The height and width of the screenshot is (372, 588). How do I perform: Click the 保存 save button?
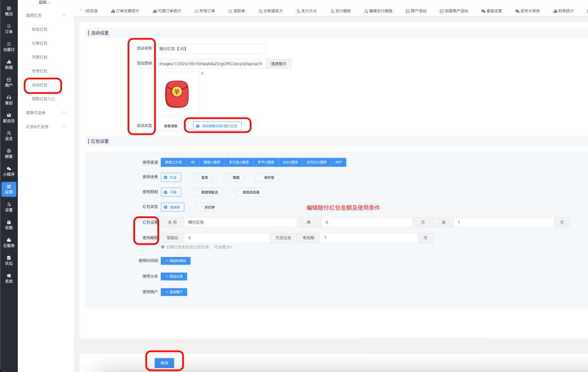tap(164, 362)
